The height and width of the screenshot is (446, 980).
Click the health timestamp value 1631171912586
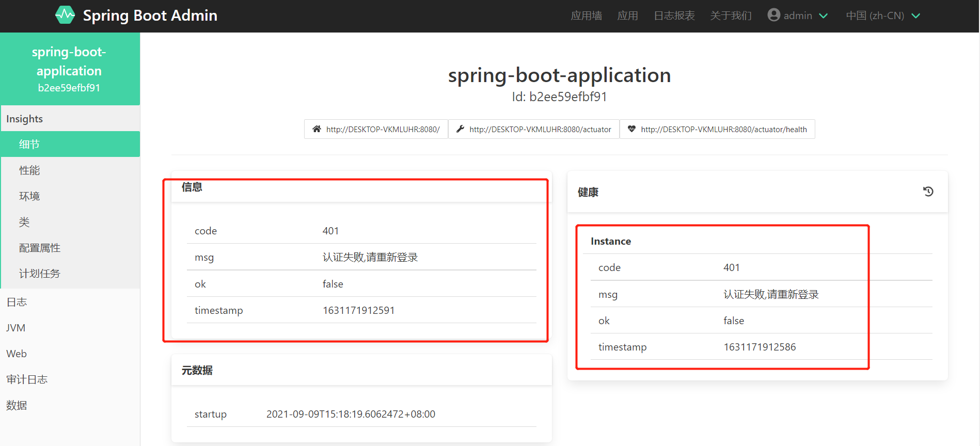tap(760, 347)
